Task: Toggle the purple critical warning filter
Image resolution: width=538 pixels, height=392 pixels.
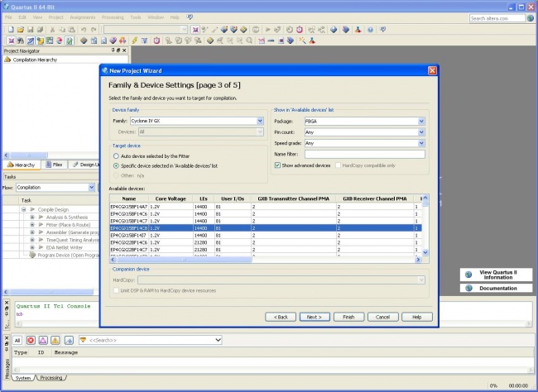Action: tap(43, 340)
